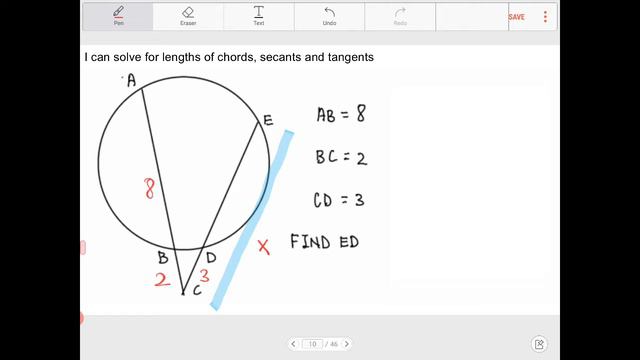This screenshot has width=640, height=360.
Task: Click the page number field showing 10
Action: coord(312,344)
